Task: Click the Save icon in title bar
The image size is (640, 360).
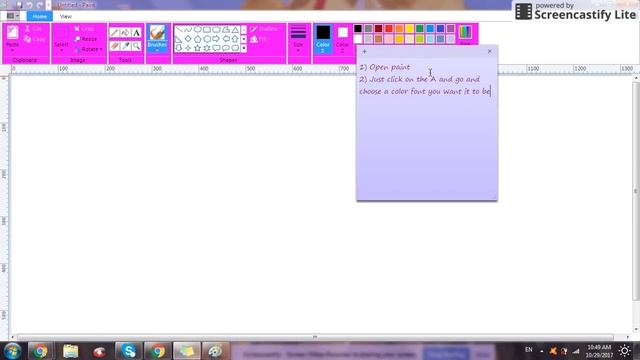Action: coord(19,5)
